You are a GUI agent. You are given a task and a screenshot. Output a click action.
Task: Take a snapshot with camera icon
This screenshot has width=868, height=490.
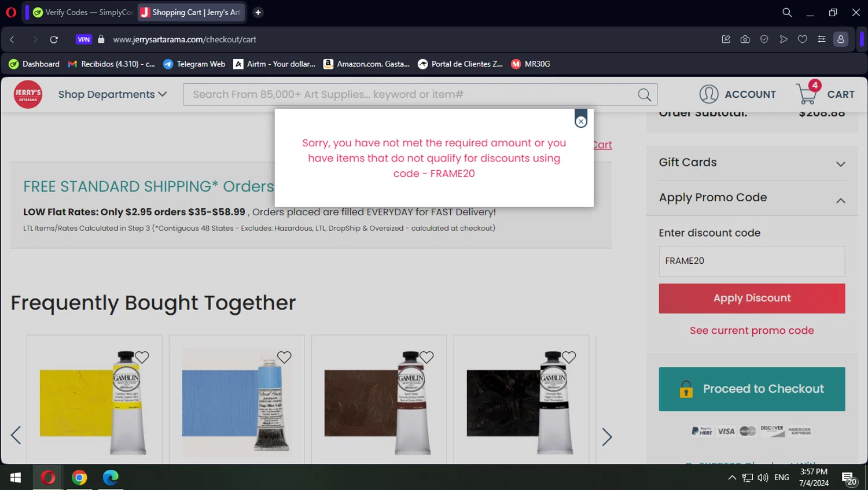tap(745, 39)
